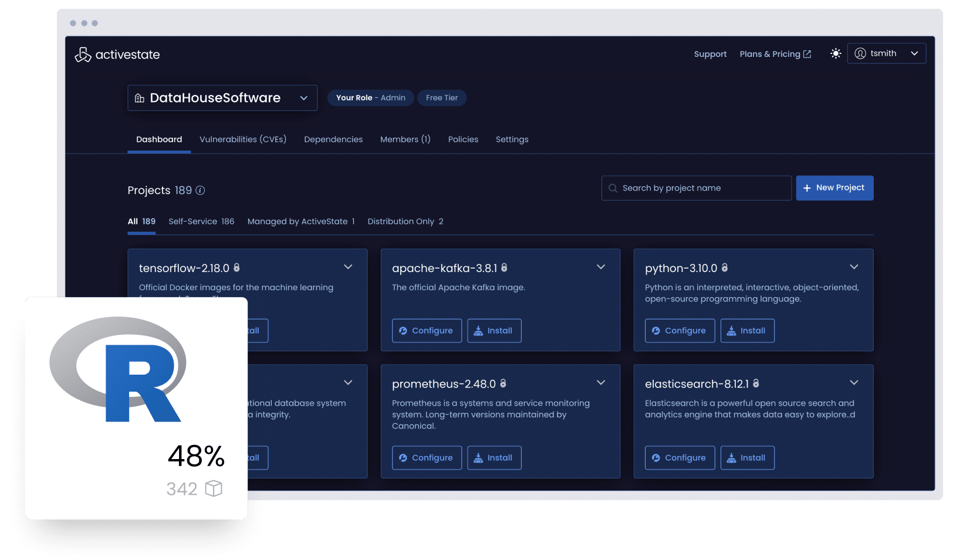Open the Plans & Pricing external link
Viewport: 980px width, 557px height.
(x=775, y=54)
